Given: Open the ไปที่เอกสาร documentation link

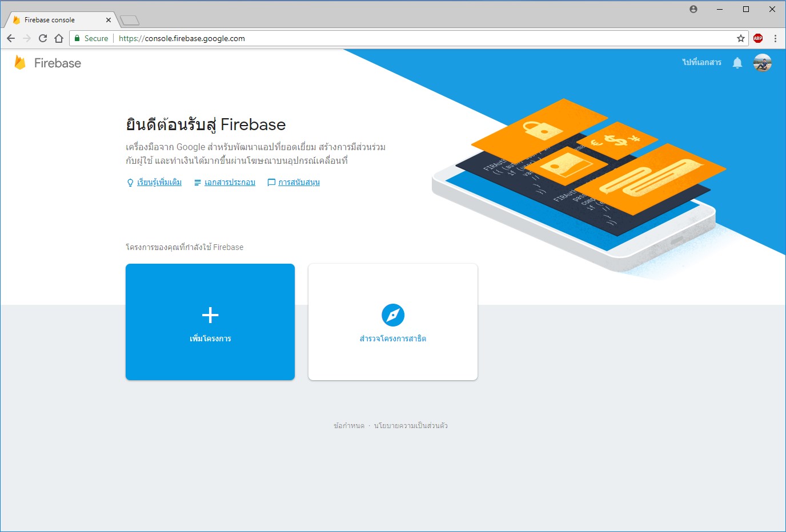Looking at the screenshot, I should tap(701, 63).
